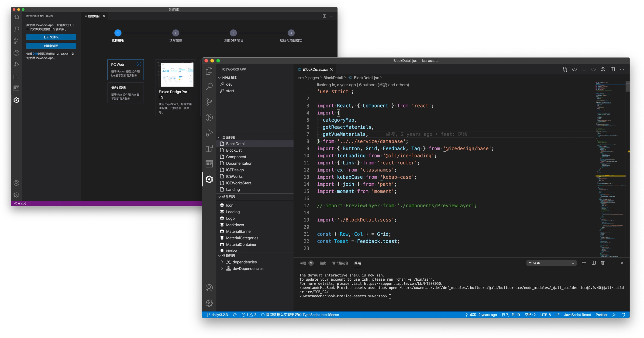This screenshot has width=644, height=338.
Task: Click the editor's vertical scrollbar thumb
Action: 627,86
